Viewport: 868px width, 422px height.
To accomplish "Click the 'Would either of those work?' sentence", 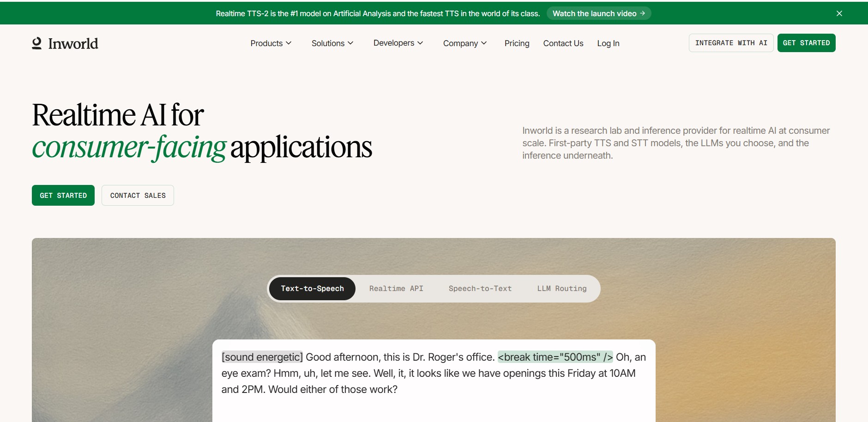I will [x=333, y=389].
